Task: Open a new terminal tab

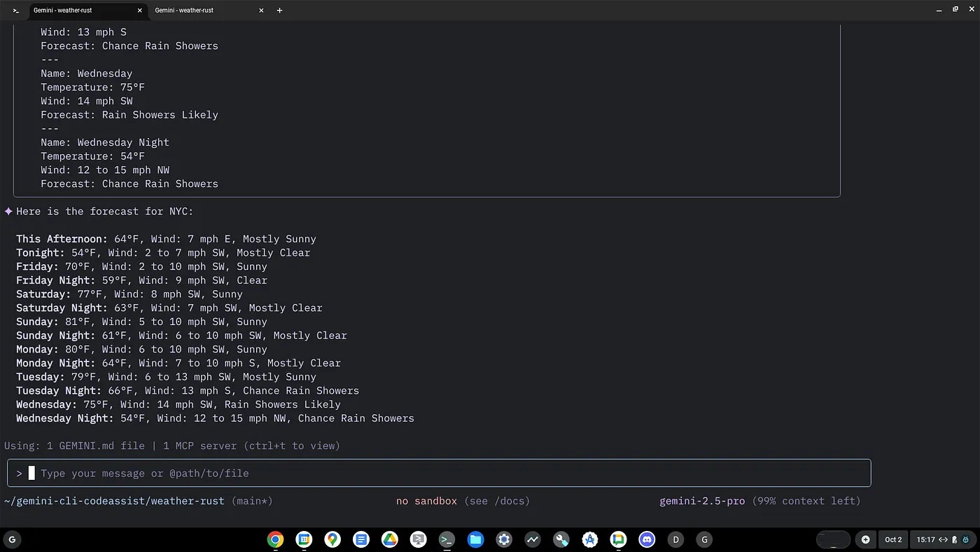Action: coord(279,11)
